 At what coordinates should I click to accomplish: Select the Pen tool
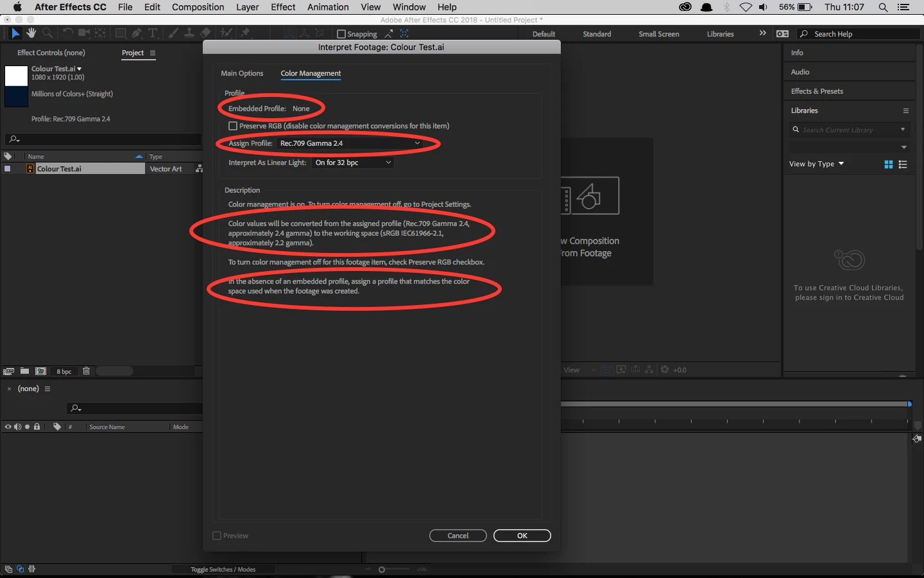point(137,33)
